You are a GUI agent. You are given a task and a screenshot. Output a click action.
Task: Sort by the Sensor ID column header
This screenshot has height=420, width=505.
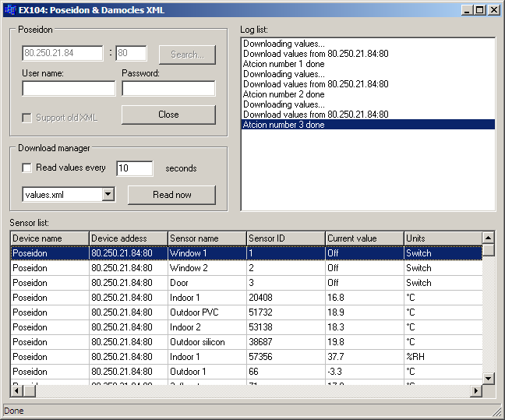click(x=286, y=238)
